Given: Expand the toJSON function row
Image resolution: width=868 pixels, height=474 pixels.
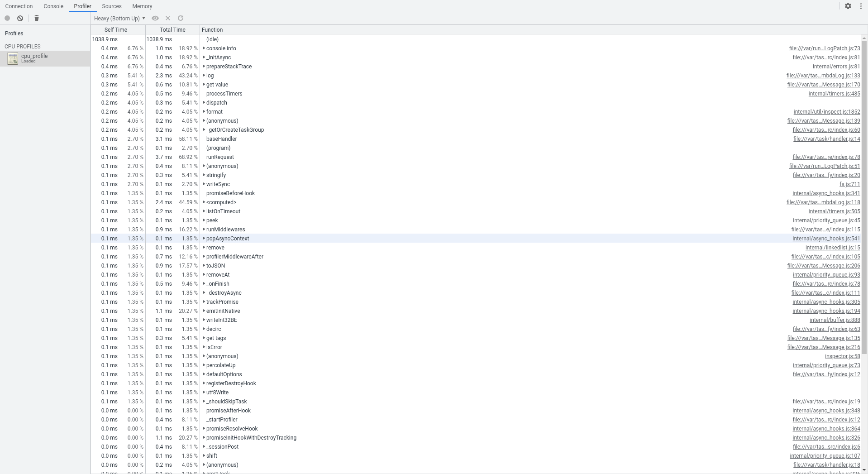Looking at the screenshot, I should click(x=204, y=266).
